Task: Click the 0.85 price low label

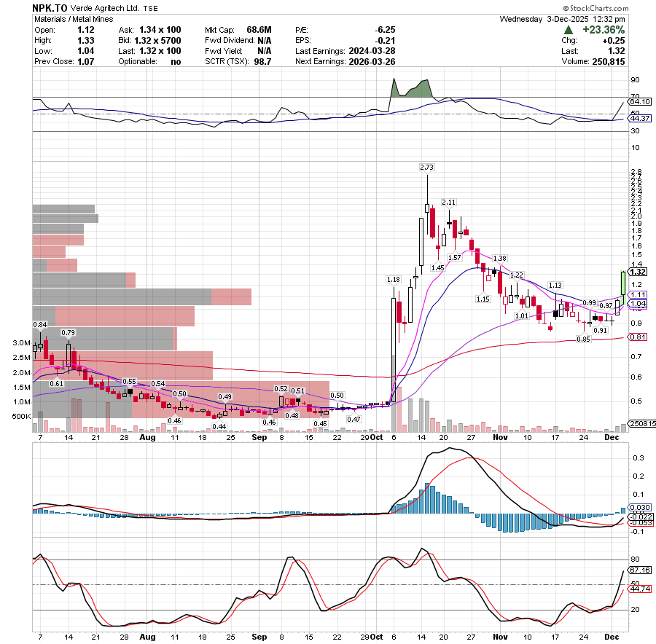Action: point(583,339)
